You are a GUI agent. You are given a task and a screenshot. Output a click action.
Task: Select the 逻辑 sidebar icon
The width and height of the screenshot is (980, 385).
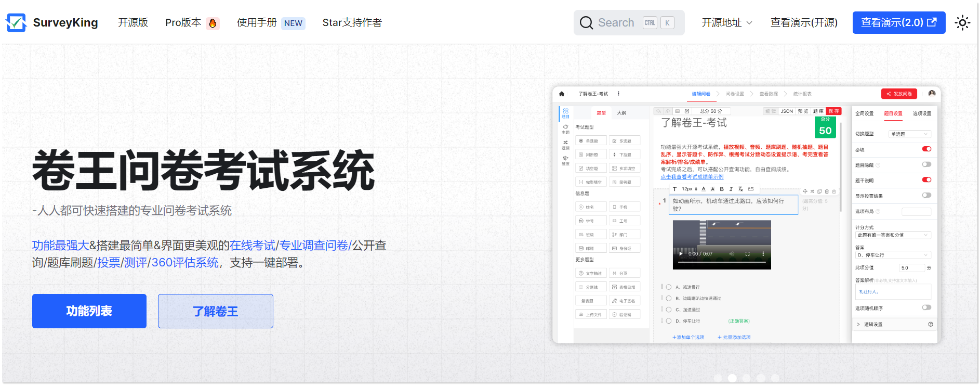click(x=565, y=145)
